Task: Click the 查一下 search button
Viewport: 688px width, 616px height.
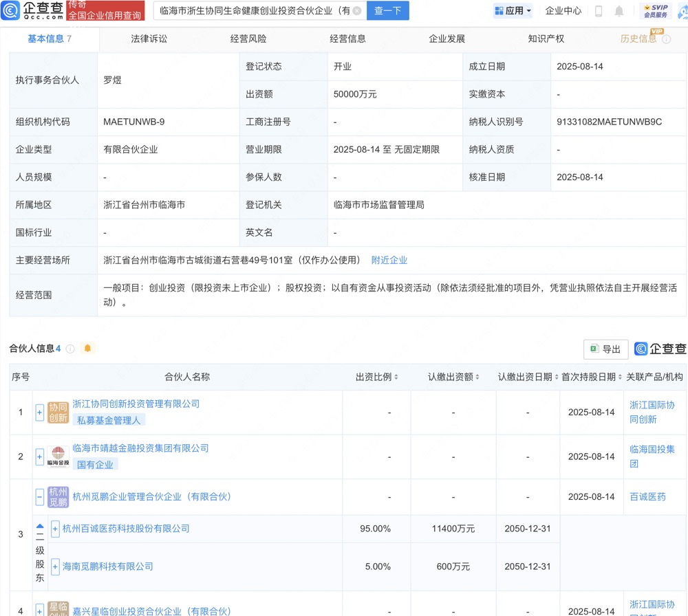Action: click(387, 11)
